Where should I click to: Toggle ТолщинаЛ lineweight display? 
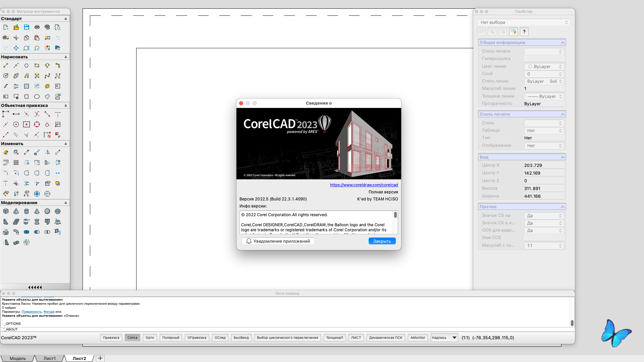tap(334, 338)
